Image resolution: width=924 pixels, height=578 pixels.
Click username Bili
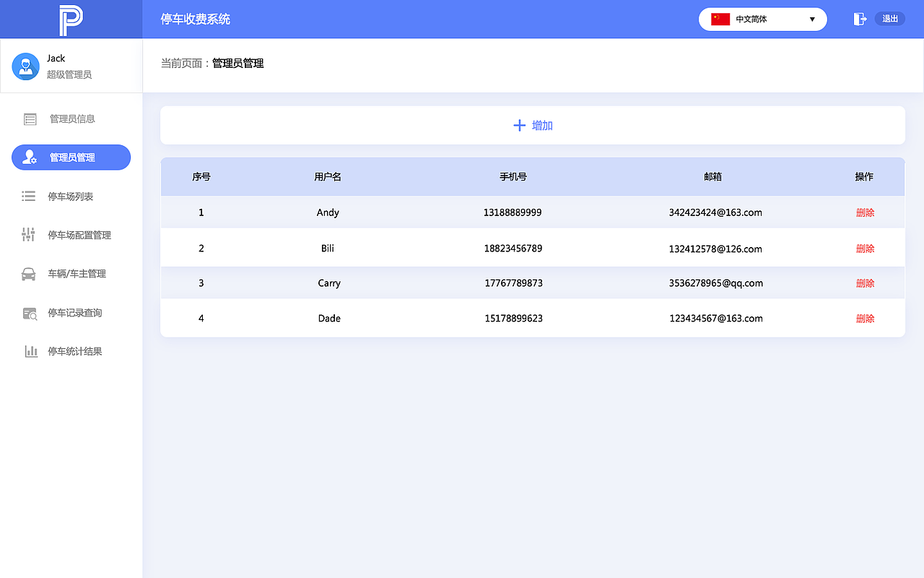pyautogui.click(x=328, y=249)
